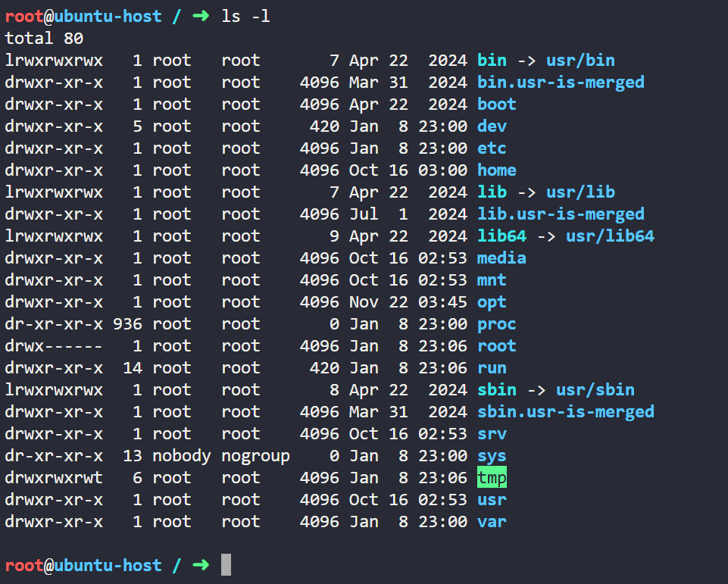
Task: Select the lib64 symlink target usr/lib64
Action: pos(610,236)
